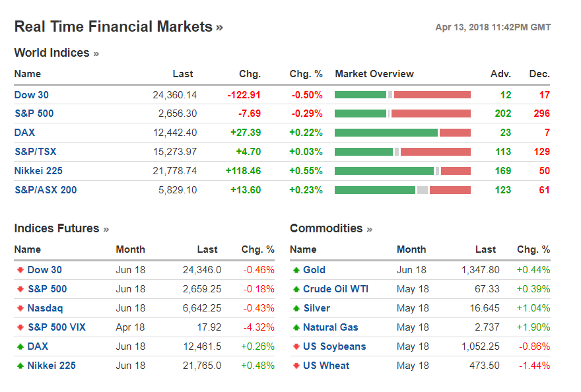Click DAX market overview bar
This screenshot has width=581, height=392.
[x=402, y=133]
